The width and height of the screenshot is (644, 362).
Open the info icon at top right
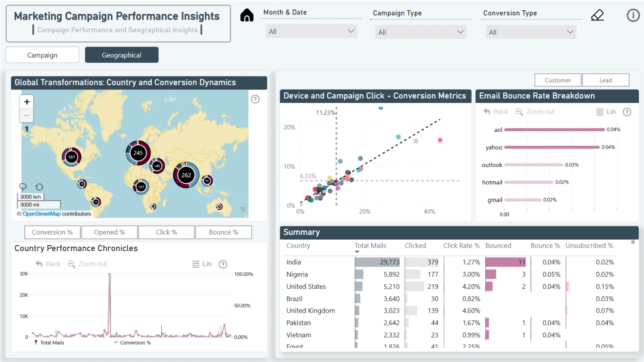click(x=633, y=15)
